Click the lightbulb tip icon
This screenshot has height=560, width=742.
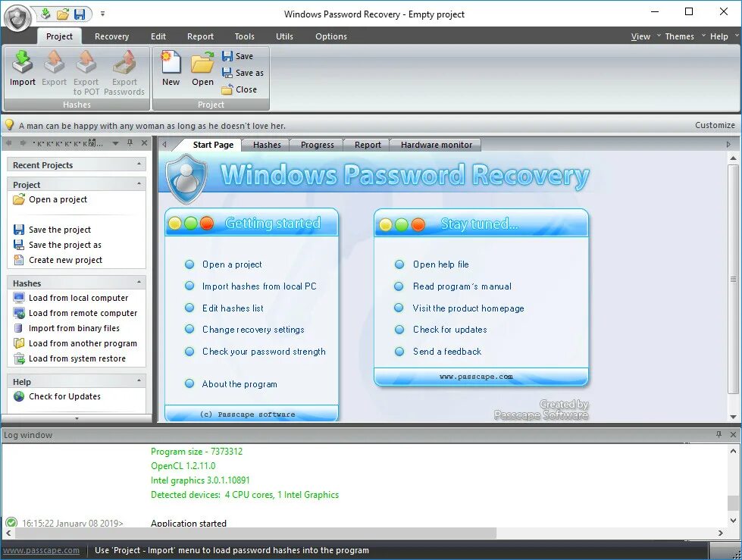9,125
